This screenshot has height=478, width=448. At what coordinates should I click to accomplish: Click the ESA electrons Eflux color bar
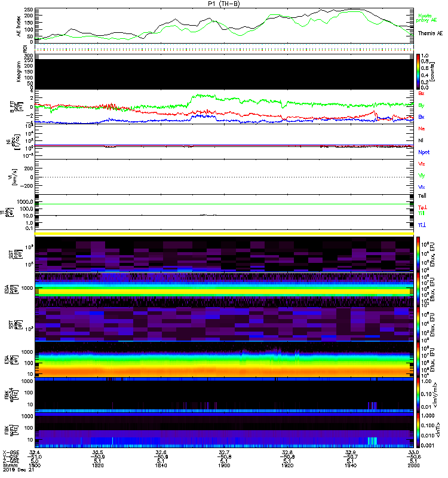[418, 360]
